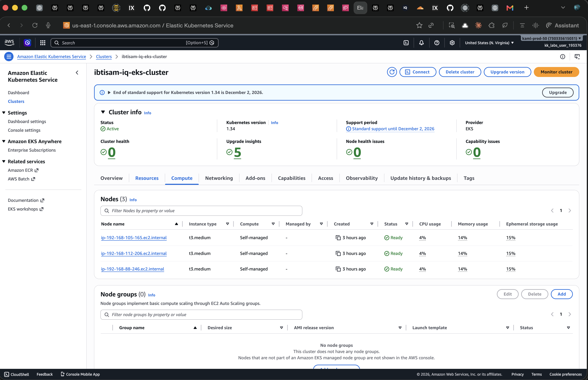
Task: Switch to the Overview tab
Action: [x=111, y=178]
